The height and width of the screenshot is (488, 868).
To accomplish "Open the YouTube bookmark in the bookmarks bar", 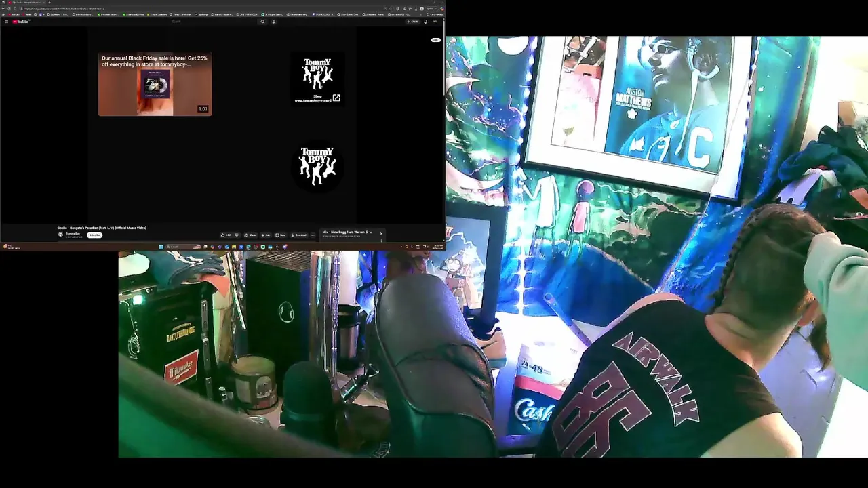I will click(x=14, y=14).
